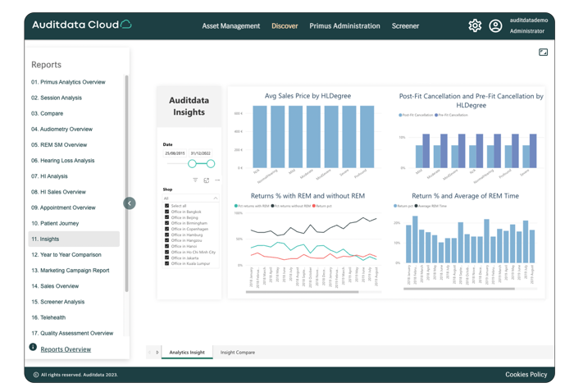Collapse the Reports sidebar panel

130,203
